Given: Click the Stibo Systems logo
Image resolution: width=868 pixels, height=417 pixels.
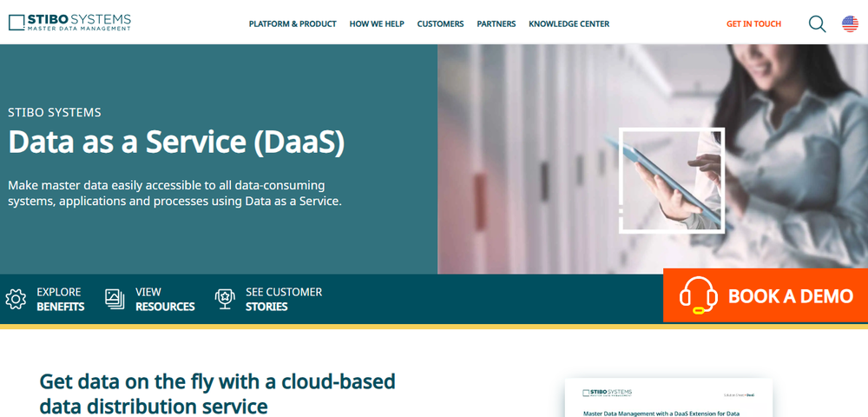Looking at the screenshot, I should tap(69, 22).
